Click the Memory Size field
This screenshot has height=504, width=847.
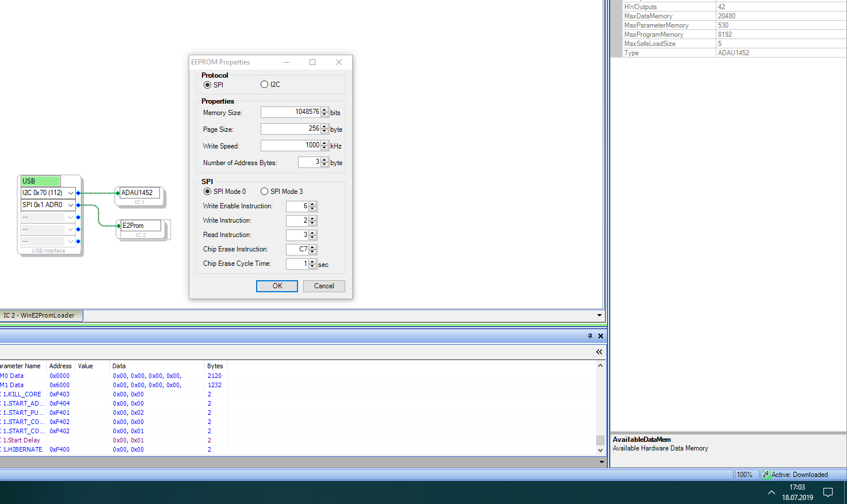click(291, 112)
